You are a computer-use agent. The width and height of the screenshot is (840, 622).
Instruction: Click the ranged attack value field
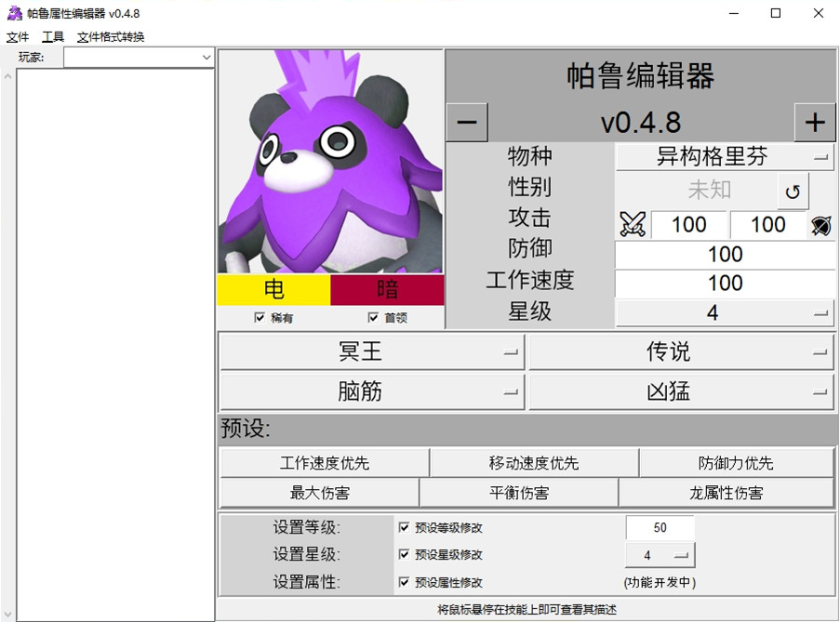tap(767, 225)
